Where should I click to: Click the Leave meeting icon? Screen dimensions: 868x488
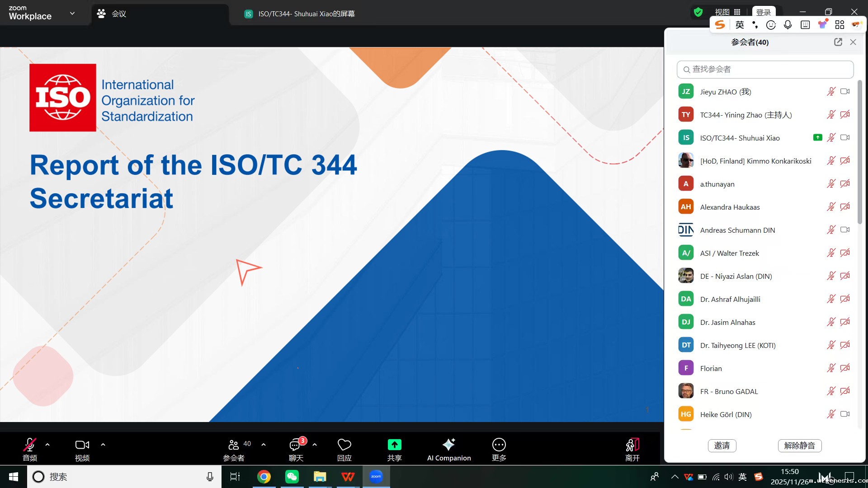pos(632,445)
